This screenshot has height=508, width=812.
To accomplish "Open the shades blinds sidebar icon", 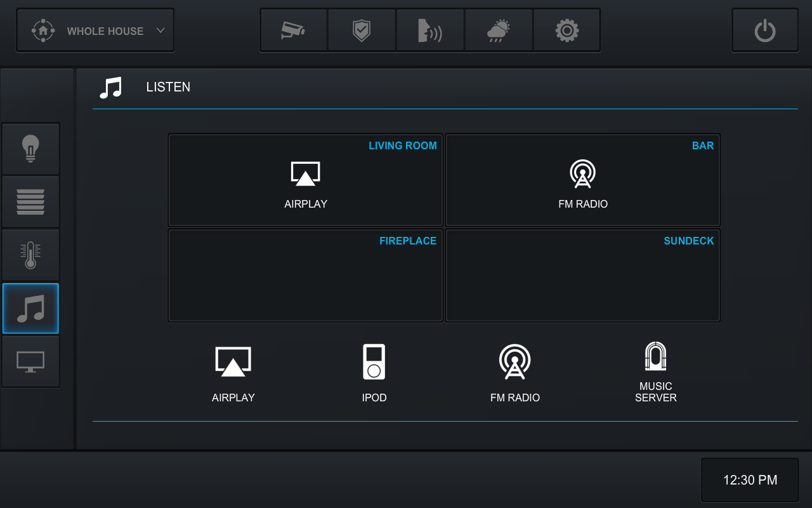I will pyautogui.click(x=30, y=202).
